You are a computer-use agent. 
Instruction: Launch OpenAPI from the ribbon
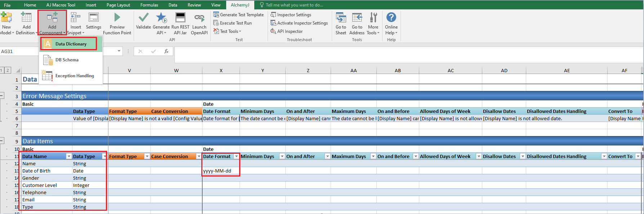click(199, 18)
